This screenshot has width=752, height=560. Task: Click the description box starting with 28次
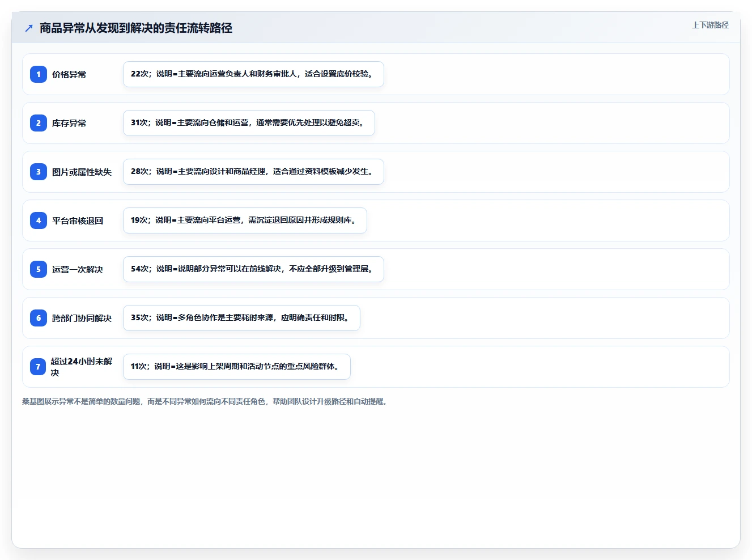coord(253,172)
